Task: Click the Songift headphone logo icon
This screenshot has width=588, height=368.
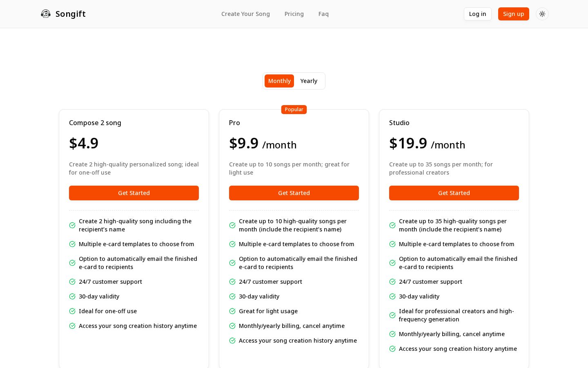Action: (46, 14)
